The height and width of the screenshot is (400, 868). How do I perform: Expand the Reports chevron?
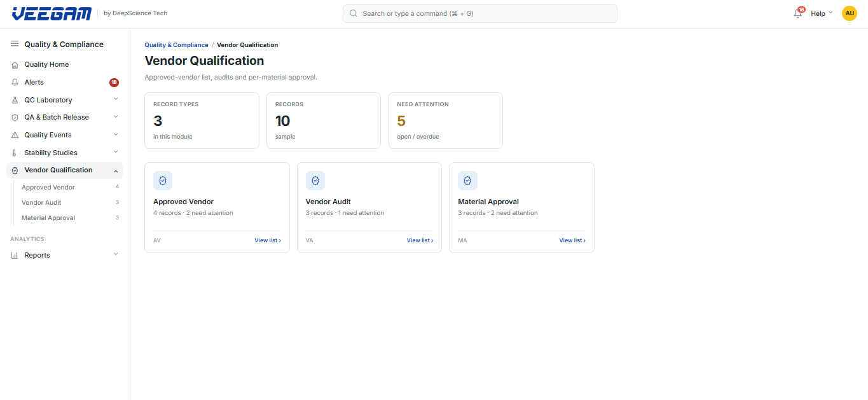(116, 254)
